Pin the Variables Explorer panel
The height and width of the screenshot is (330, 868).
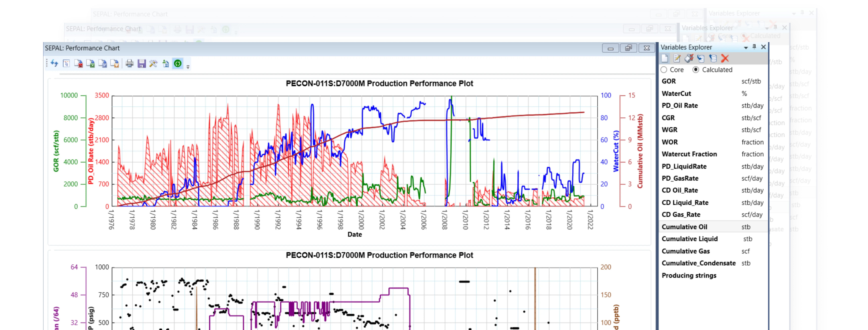pyautogui.click(x=754, y=47)
